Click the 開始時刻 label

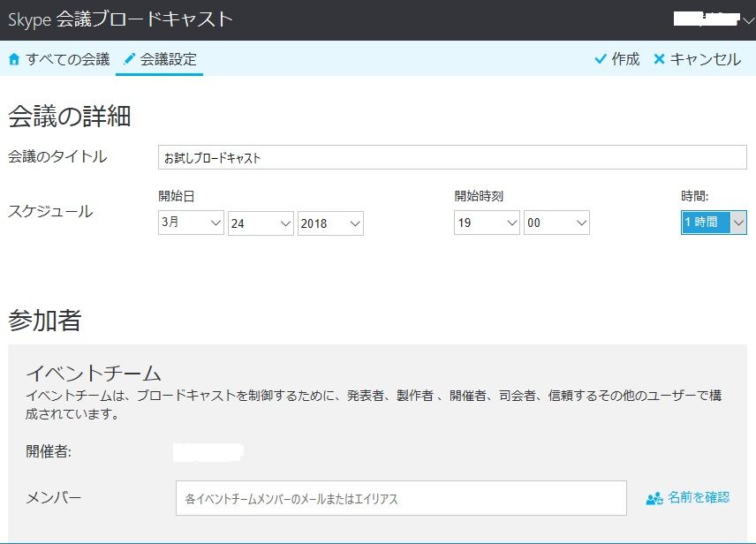pos(479,196)
